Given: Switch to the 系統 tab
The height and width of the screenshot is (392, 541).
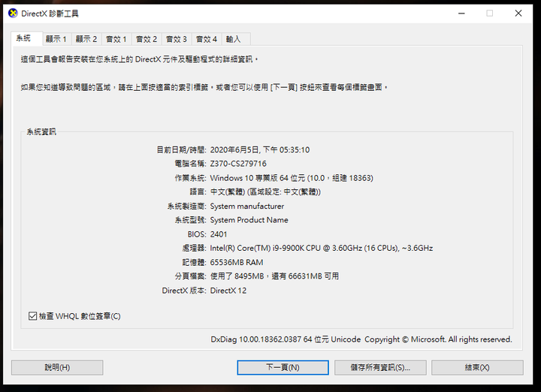Looking at the screenshot, I should [x=26, y=38].
